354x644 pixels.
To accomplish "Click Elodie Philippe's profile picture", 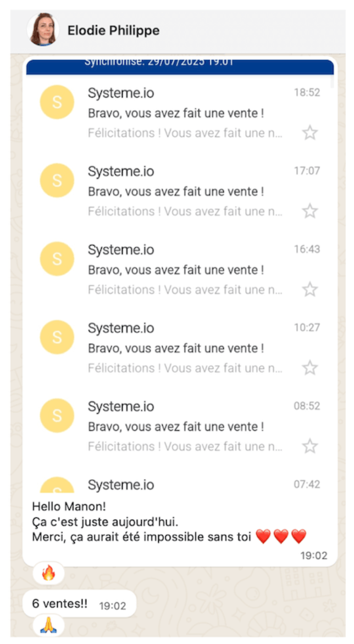I will (43, 30).
